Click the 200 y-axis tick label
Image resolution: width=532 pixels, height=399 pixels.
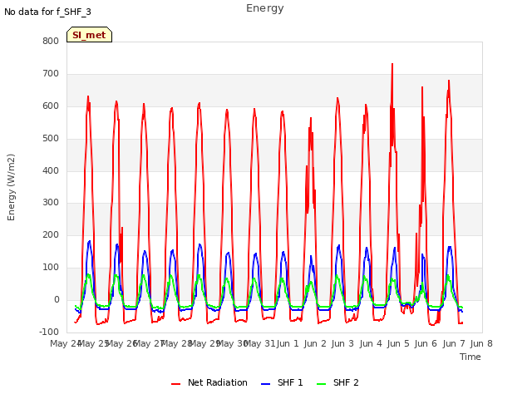(51, 234)
